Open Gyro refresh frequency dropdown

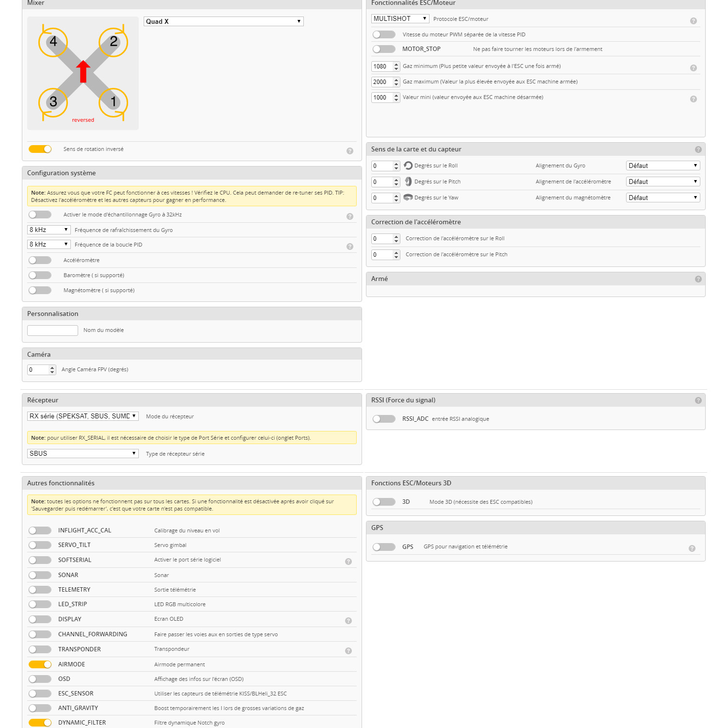click(x=49, y=230)
